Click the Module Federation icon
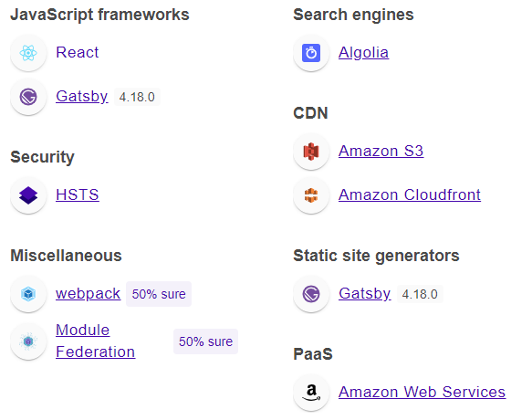This screenshot has width=532, height=420. coord(28,341)
